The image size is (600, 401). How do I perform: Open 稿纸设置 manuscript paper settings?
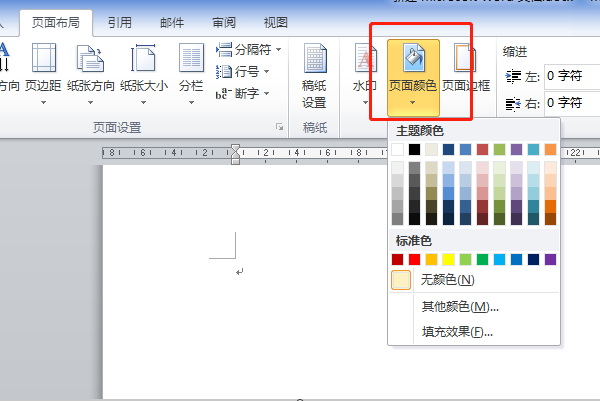coord(315,76)
